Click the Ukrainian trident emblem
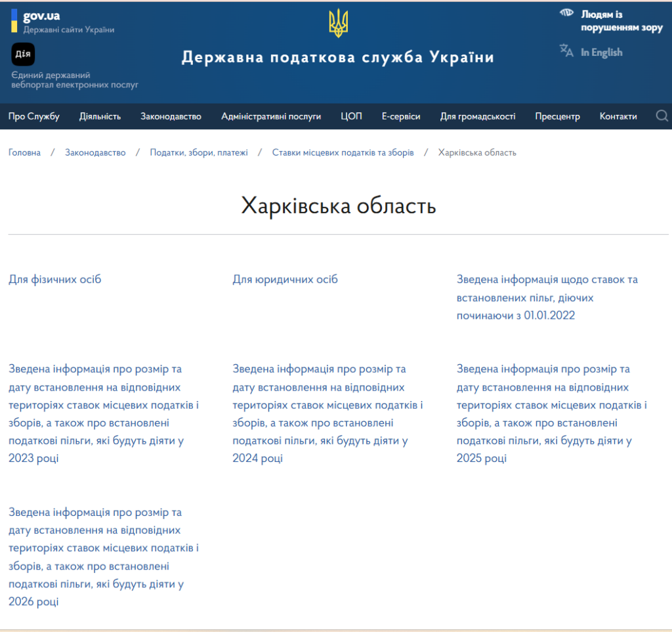 (338, 24)
